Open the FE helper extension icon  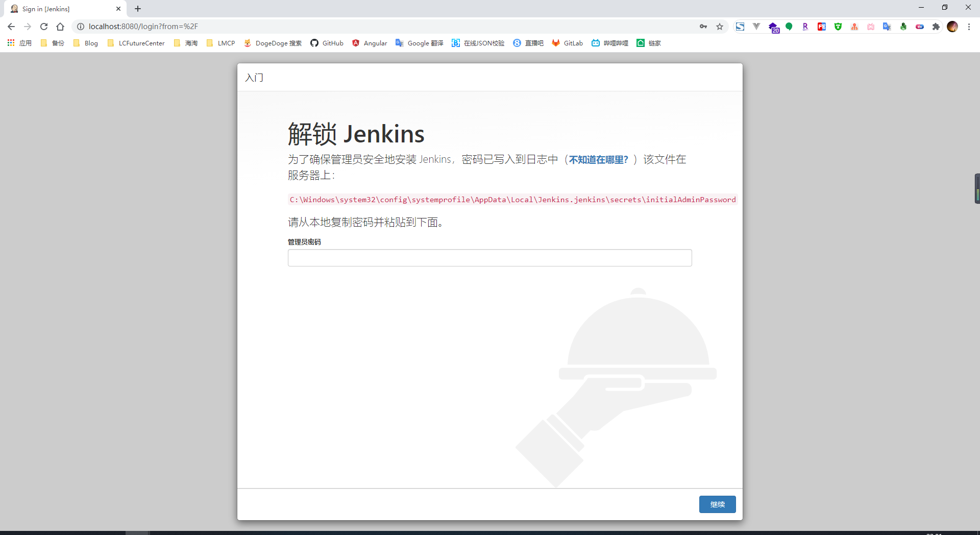(x=822, y=27)
